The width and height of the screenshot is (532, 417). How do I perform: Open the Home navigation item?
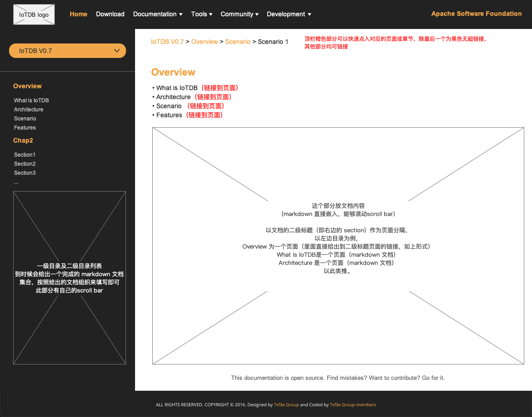point(78,14)
